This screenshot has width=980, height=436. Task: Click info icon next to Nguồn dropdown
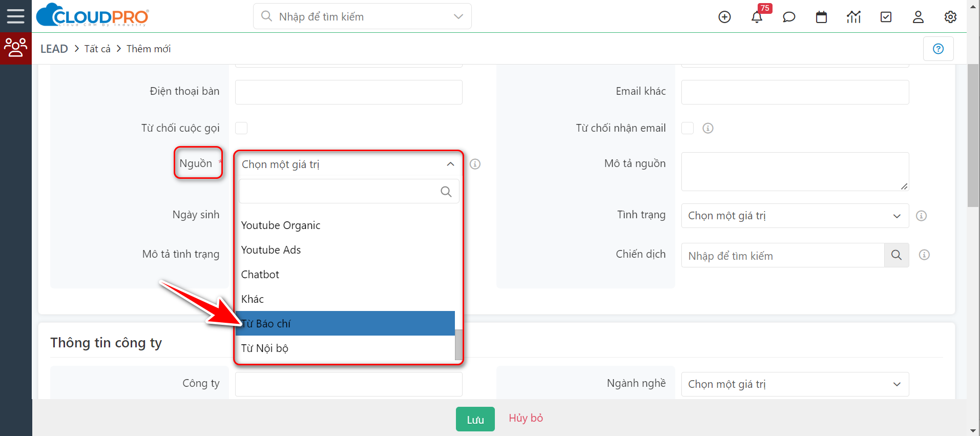(x=475, y=164)
